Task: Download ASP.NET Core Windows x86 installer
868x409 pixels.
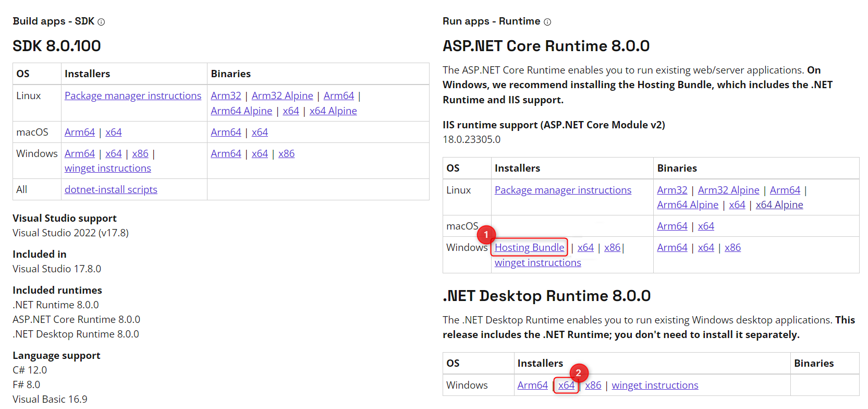Action: coord(612,247)
